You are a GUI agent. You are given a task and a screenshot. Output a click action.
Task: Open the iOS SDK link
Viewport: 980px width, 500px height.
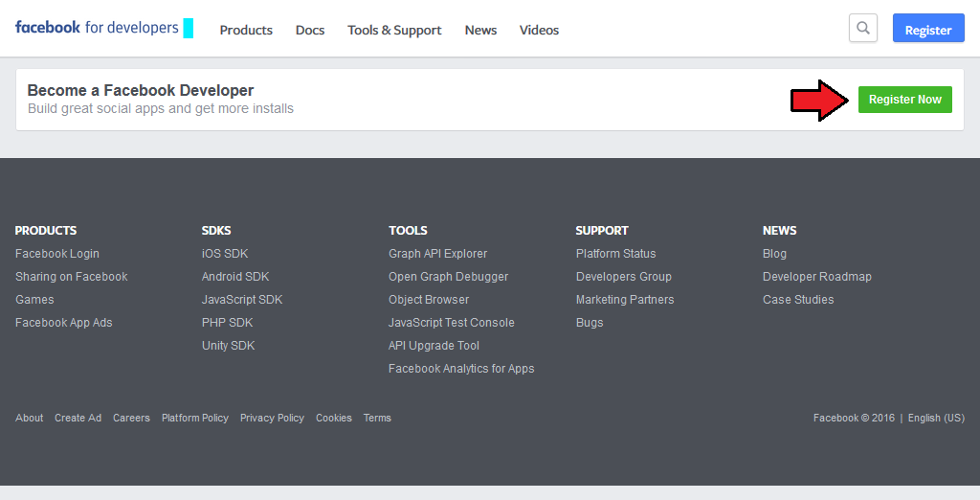coord(225,254)
